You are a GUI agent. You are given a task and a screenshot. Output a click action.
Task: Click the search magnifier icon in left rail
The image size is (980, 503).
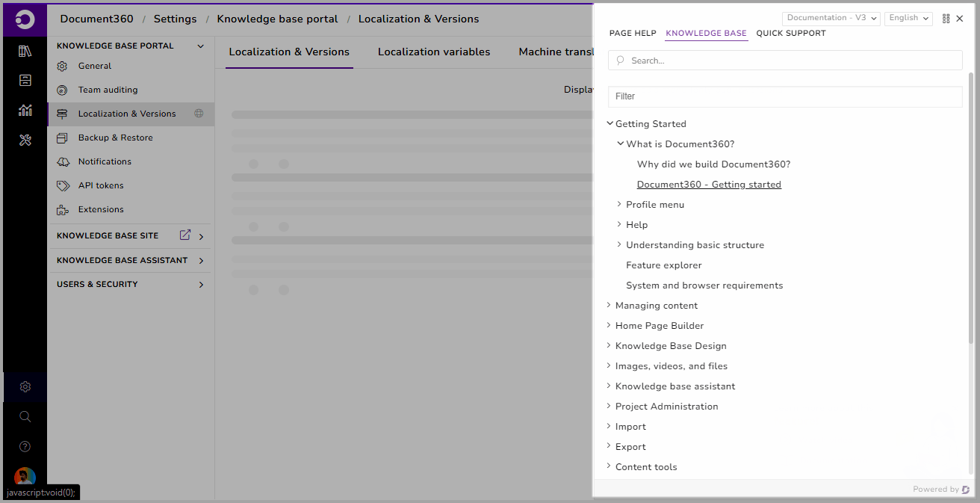point(25,416)
